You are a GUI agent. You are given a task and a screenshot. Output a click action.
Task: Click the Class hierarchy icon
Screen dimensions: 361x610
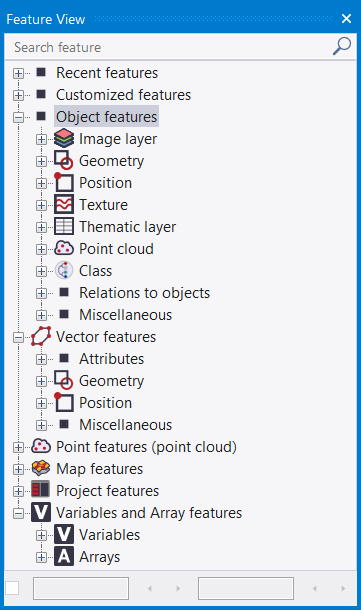coord(64,270)
